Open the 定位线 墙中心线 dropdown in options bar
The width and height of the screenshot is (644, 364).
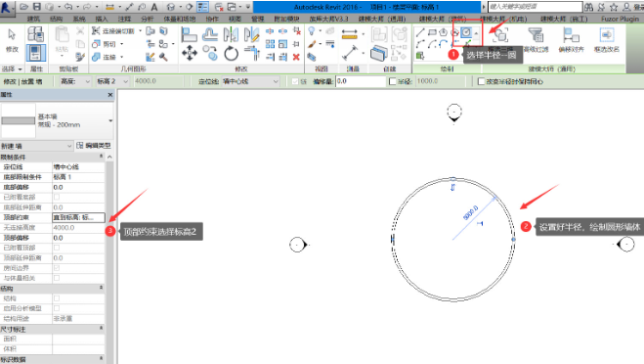[250, 81]
